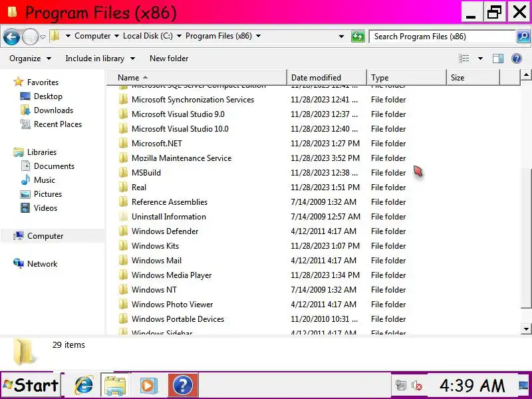Select Microsoft Visual Studio 9.0 name
The width and height of the screenshot is (532, 399).
pyautogui.click(x=178, y=114)
